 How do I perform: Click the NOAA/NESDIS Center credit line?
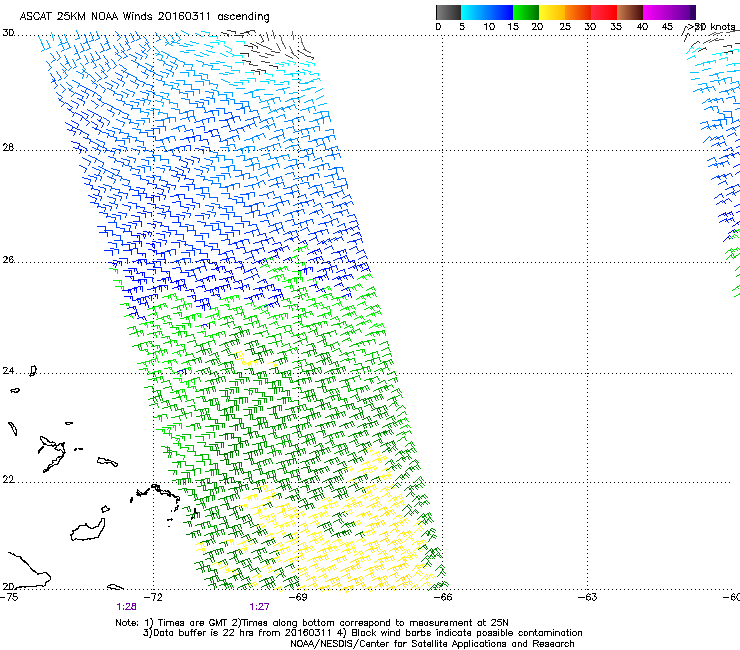tap(432, 644)
